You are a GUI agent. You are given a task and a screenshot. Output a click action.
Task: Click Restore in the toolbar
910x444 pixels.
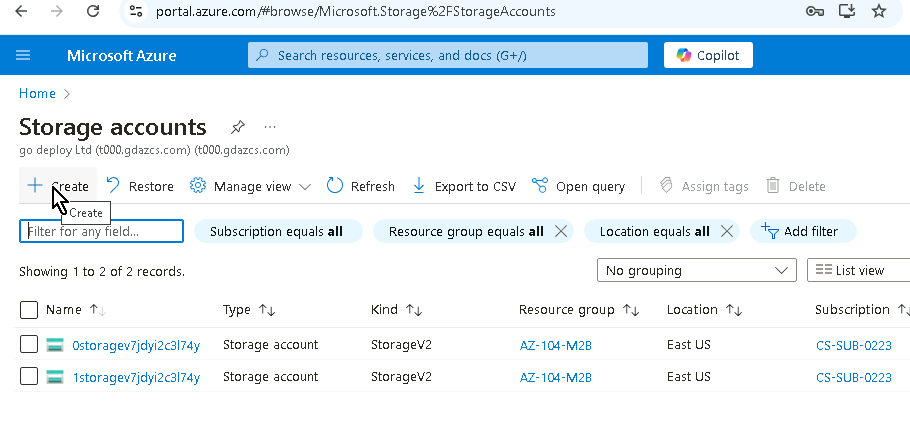[x=140, y=186]
